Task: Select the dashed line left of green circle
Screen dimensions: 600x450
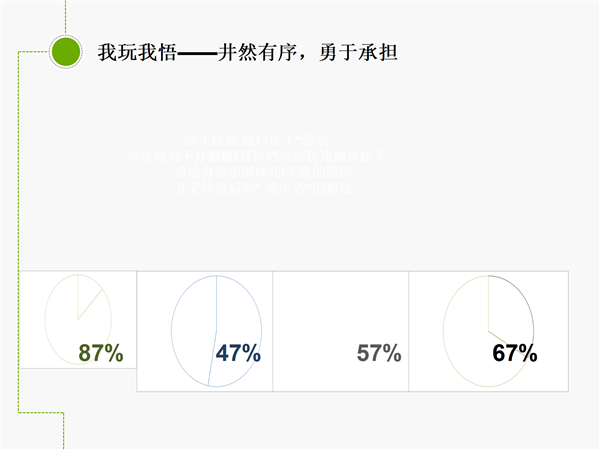Action: pyautogui.click(x=34, y=50)
